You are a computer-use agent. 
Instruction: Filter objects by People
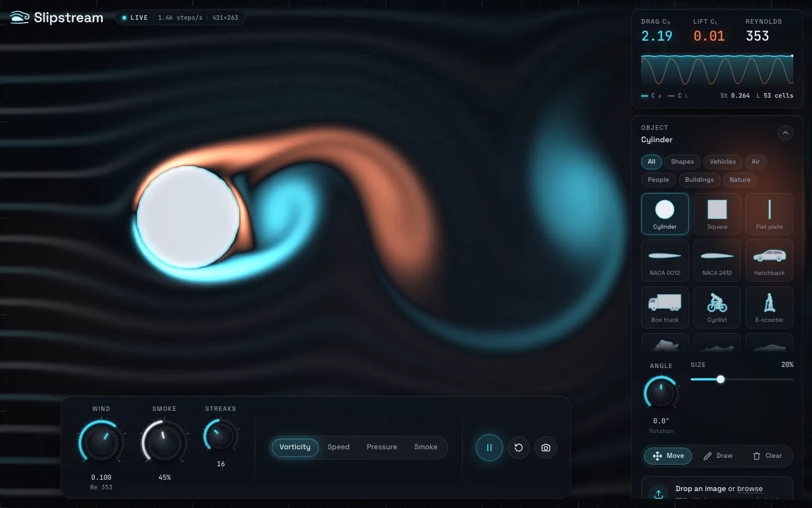click(x=658, y=180)
